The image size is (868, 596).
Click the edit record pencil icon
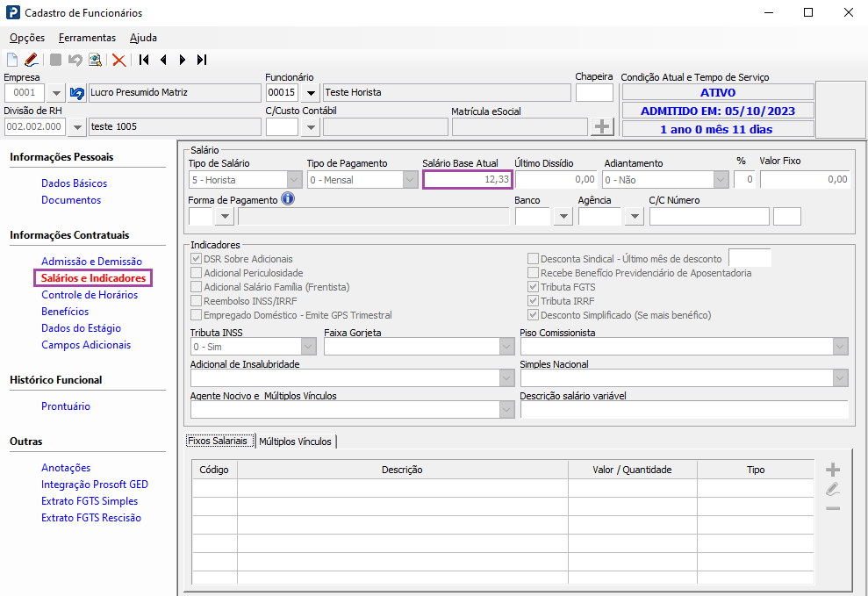32,60
